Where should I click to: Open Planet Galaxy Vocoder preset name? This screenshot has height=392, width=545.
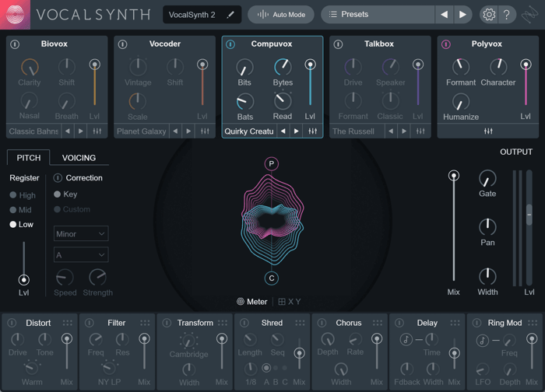tap(142, 131)
